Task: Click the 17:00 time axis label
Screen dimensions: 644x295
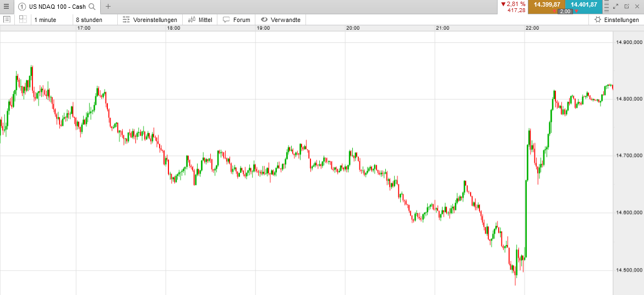Action: (84, 29)
